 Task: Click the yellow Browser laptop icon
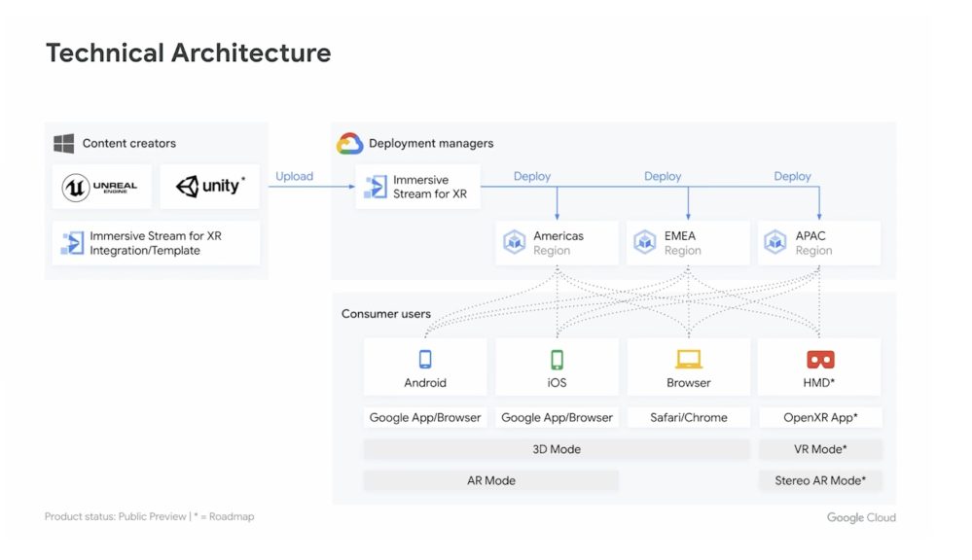click(x=688, y=360)
